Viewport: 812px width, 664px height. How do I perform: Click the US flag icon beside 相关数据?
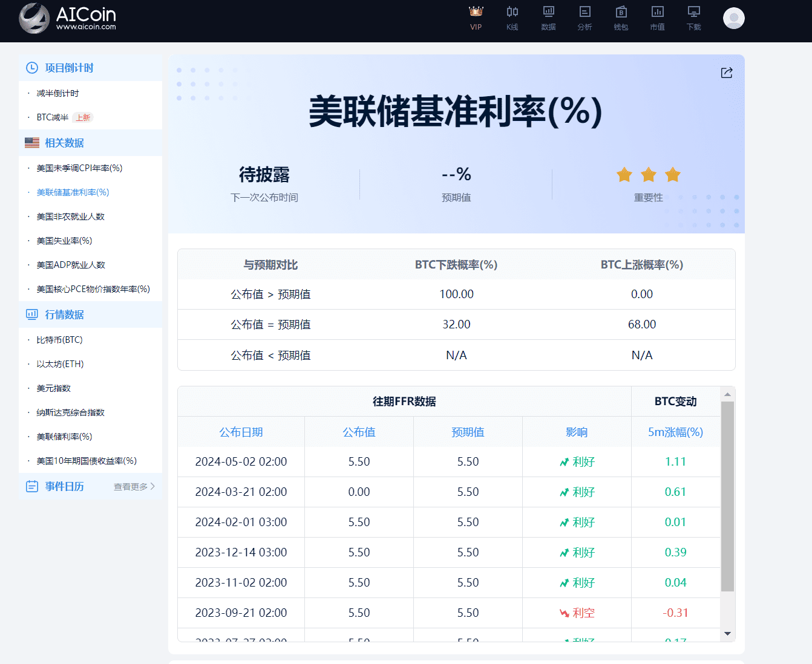coord(32,143)
